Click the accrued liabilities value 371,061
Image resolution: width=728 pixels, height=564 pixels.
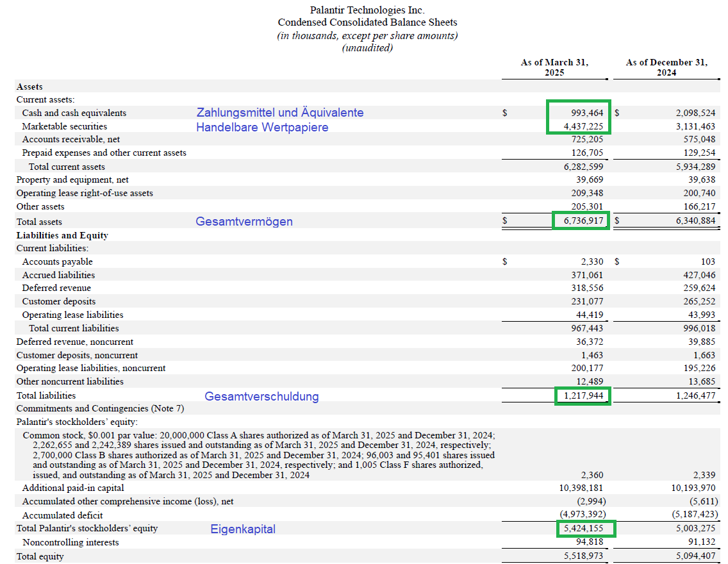pos(587,275)
